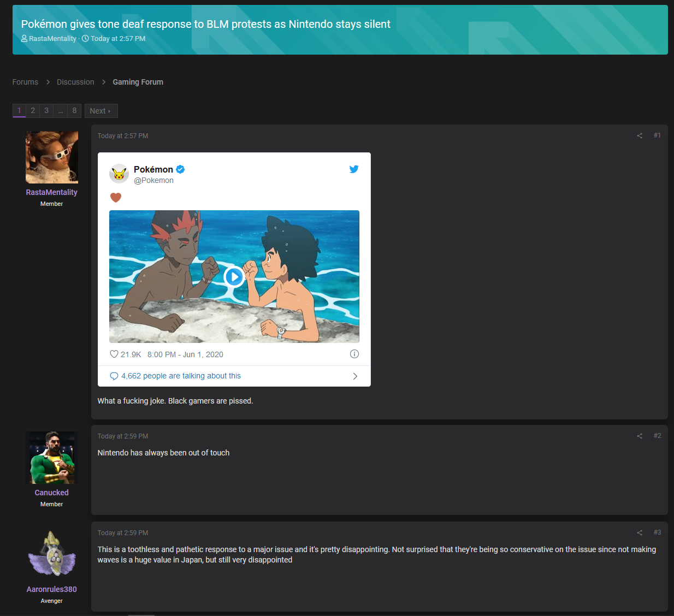The width and height of the screenshot is (674, 616).
Task: Open RastaMentality username beside post
Action: 52,192
